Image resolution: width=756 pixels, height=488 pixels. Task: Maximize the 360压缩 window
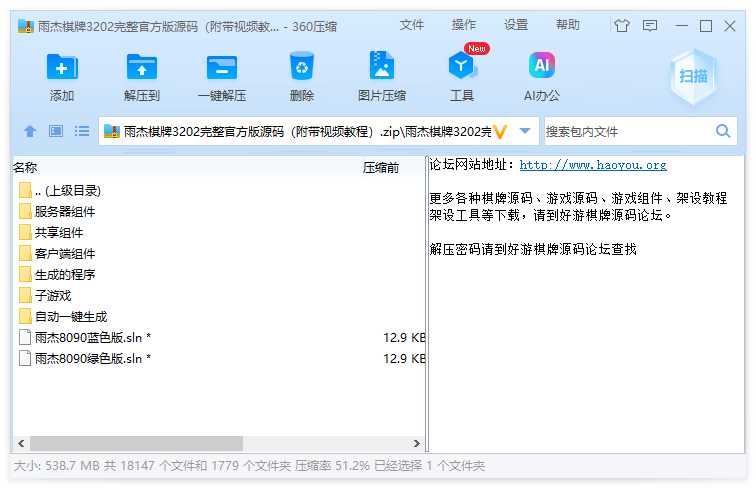pyautogui.click(x=706, y=26)
